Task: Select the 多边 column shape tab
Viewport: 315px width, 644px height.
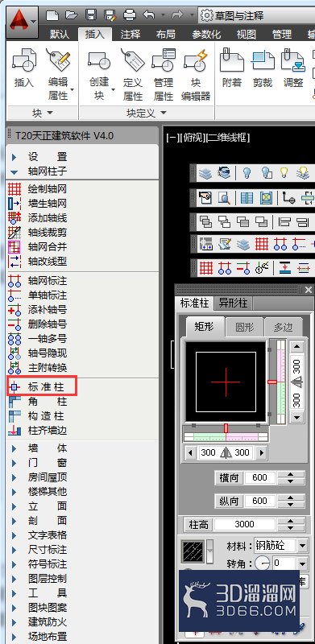Action: point(284,328)
